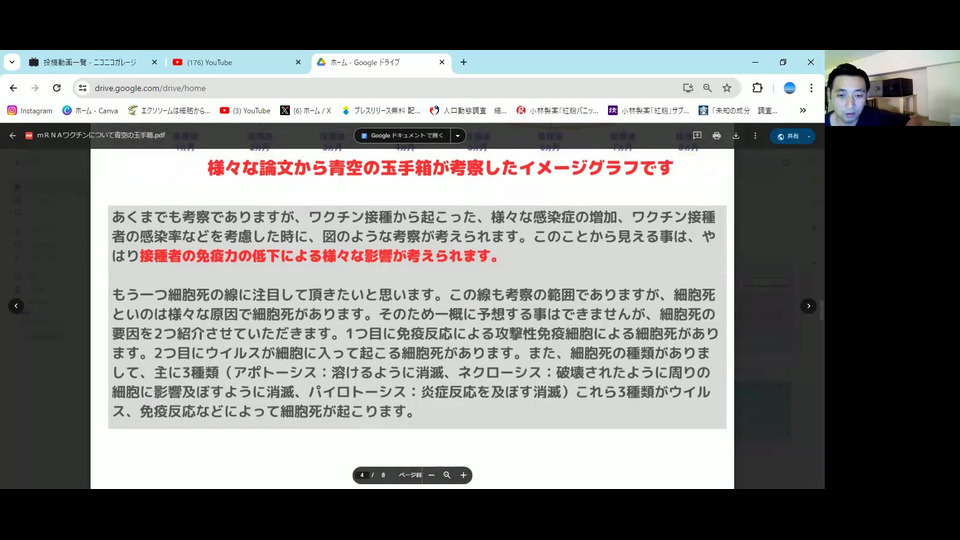Zoom in with the plus button
The image size is (960, 540).
point(463,475)
